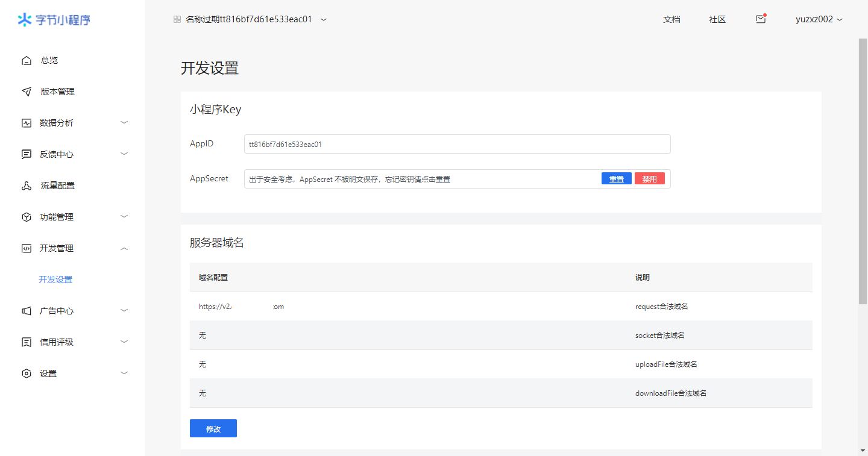Expand the 数据分析 menu chevron
The width and height of the screenshot is (868, 456).
pyautogui.click(x=124, y=122)
